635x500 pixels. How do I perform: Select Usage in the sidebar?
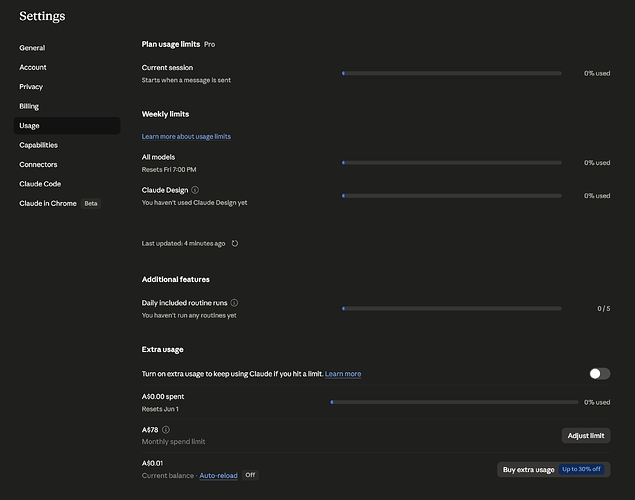67,126
